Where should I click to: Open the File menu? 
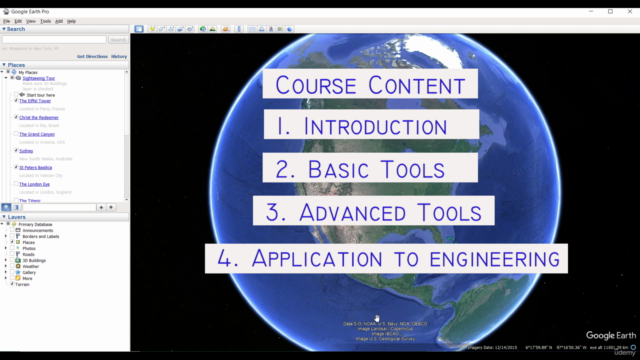tap(7, 21)
